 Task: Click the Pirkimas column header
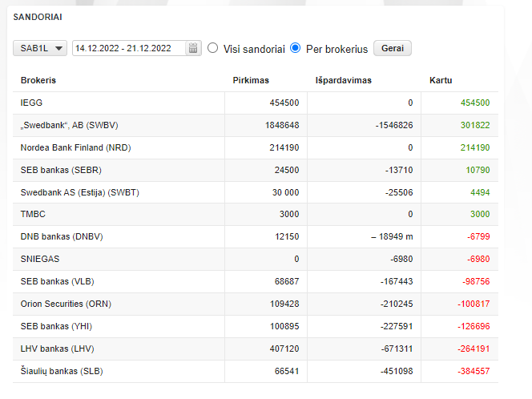tap(251, 80)
